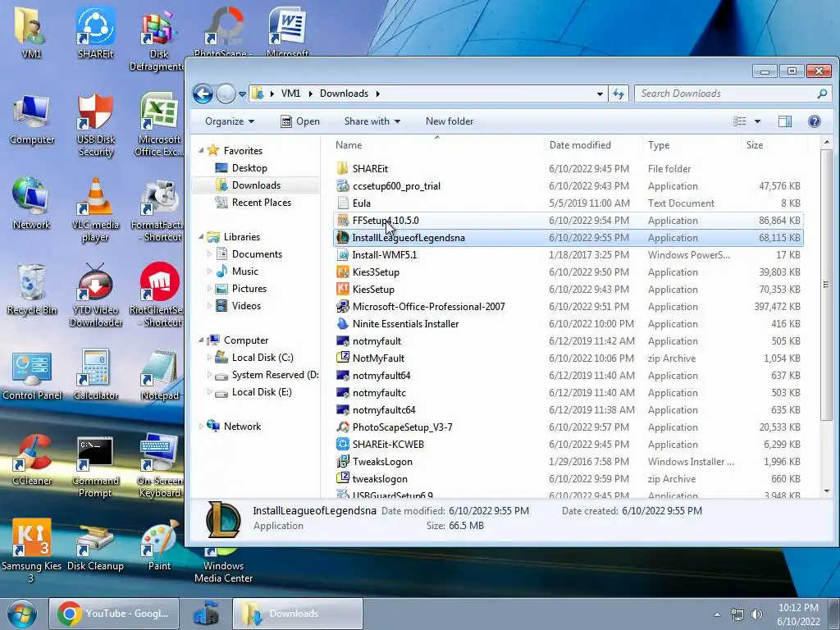Open the Windows Start orb

21,614
